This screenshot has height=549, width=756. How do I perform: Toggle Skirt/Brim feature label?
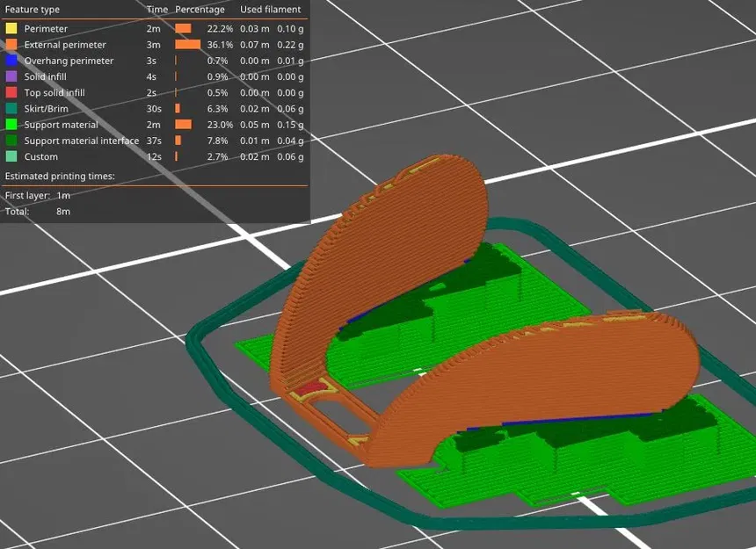[47, 109]
